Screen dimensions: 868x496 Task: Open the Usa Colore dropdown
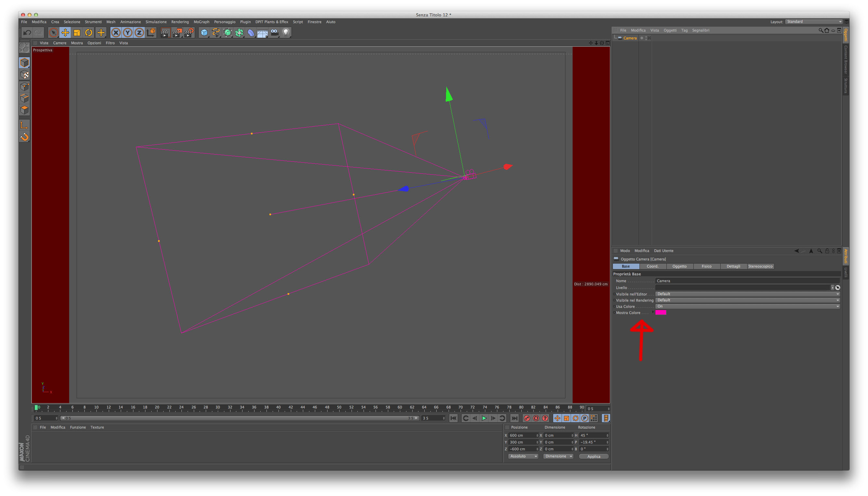pyautogui.click(x=747, y=306)
